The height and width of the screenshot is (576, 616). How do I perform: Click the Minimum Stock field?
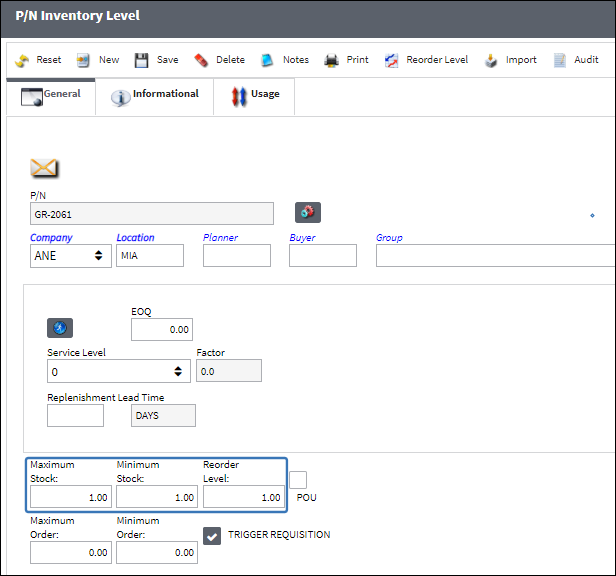click(157, 497)
